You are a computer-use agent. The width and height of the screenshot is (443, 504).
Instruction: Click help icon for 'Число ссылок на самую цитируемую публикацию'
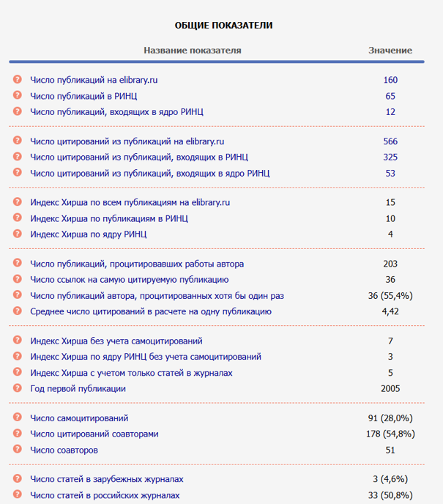point(17,280)
